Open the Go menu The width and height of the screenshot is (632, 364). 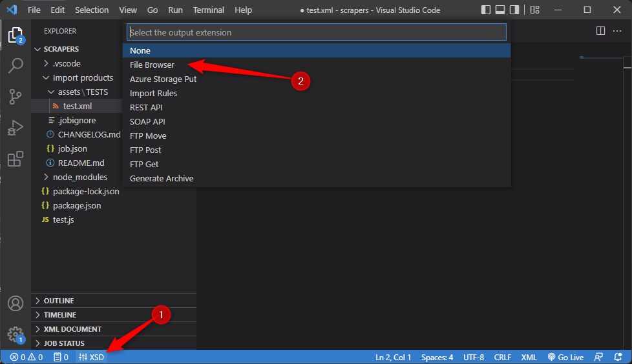pyautogui.click(x=153, y=10)
